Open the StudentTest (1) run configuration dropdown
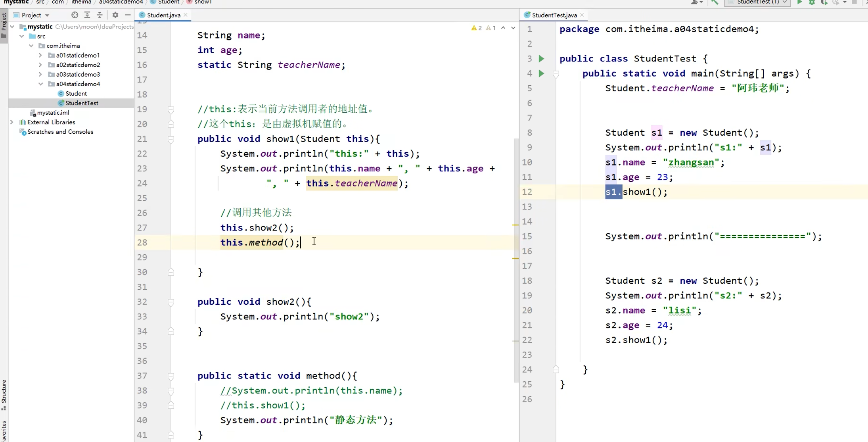The width and height of the screenshot is (868, 442). tap(758, 2)
